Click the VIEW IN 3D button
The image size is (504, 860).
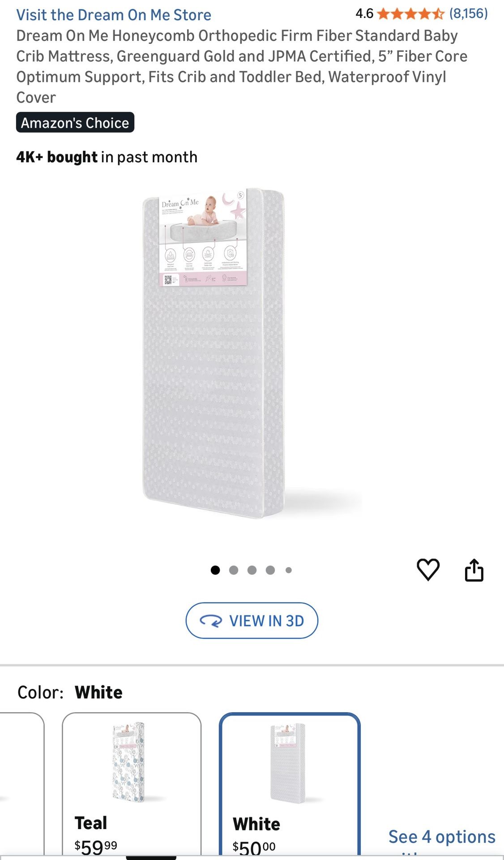pos(252,620)
